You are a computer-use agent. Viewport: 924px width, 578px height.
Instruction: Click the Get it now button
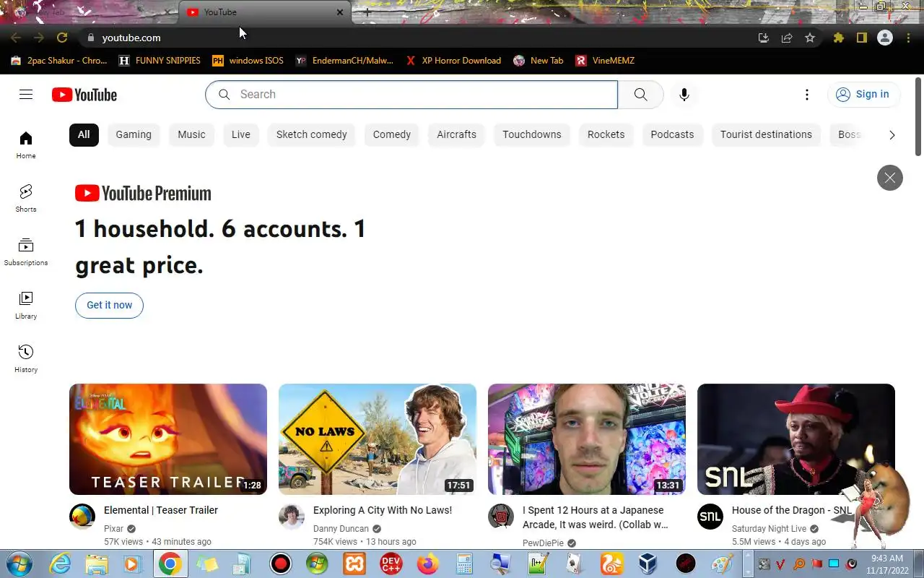click(x=109, y=305)
